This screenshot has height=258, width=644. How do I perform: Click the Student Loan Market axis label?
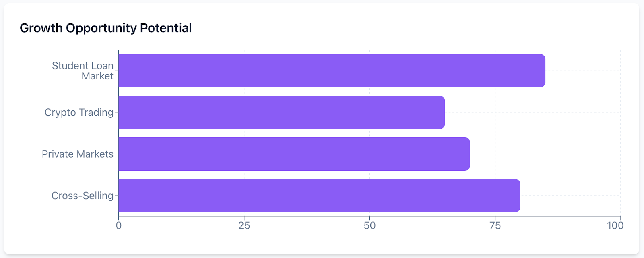[83, 71]
